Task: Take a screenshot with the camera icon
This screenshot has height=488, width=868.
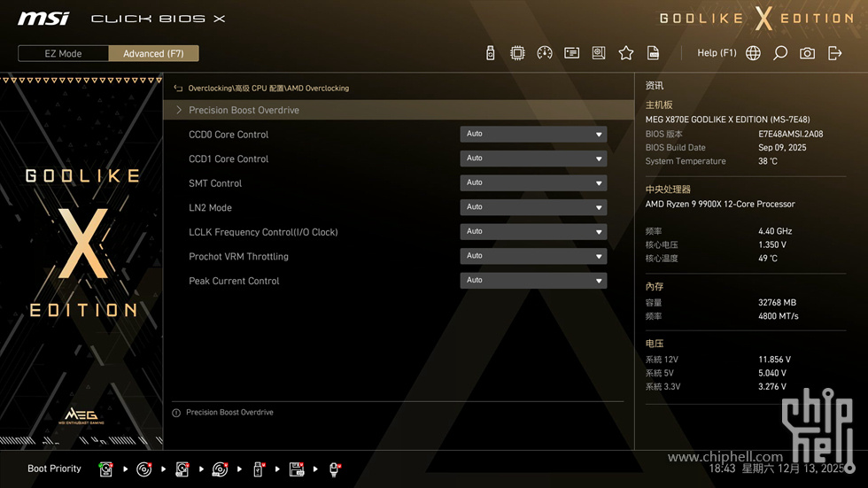Action: (807, 53)
